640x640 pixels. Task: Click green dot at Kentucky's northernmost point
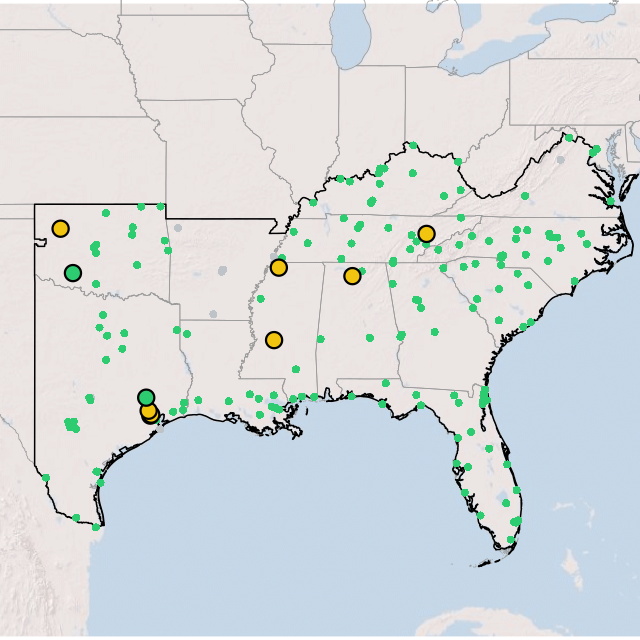[413, 145]
